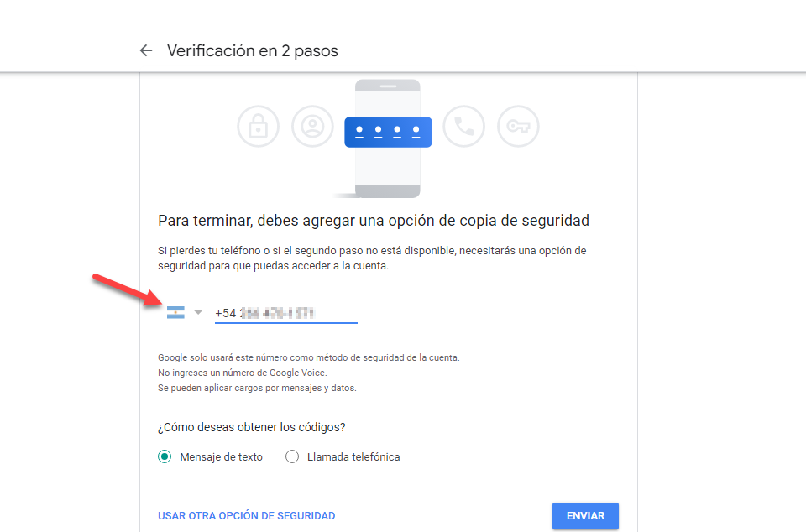Go back using the left arrow
The width and height of the screenshot is (806, 532).
pos(146,50)
